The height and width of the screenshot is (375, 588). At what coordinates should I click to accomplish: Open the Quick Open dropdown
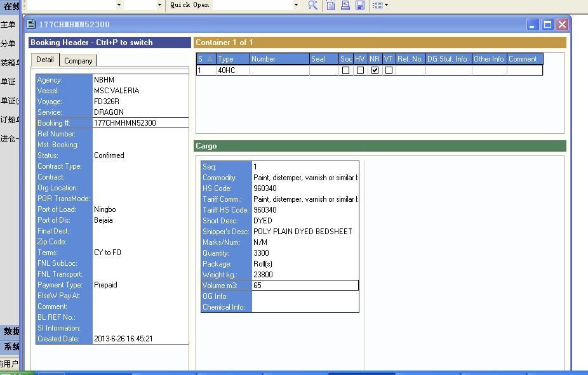pyautogui.click(x=296, y=5)
